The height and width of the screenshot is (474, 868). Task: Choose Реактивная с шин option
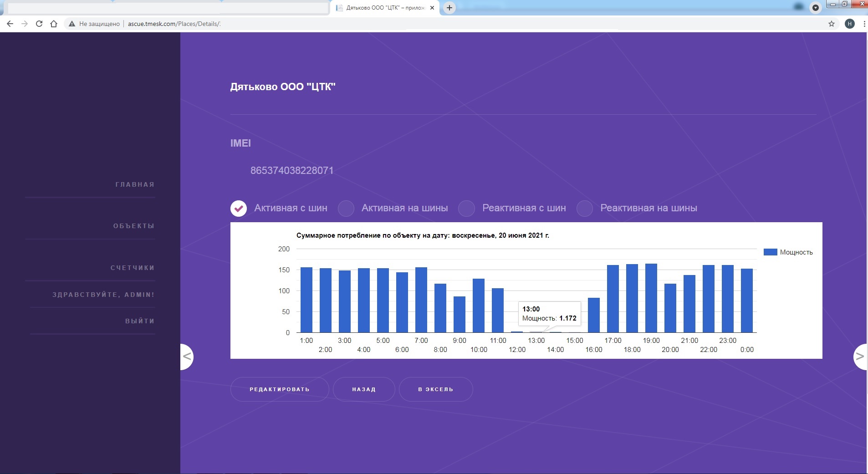[466, 208]
